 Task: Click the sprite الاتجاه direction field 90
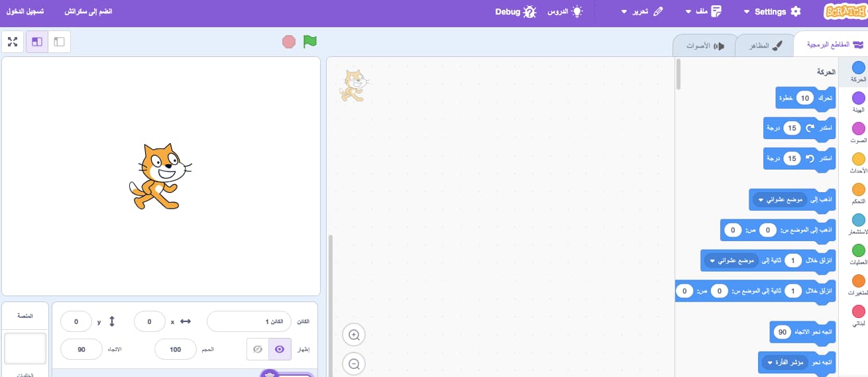[81, 349]
